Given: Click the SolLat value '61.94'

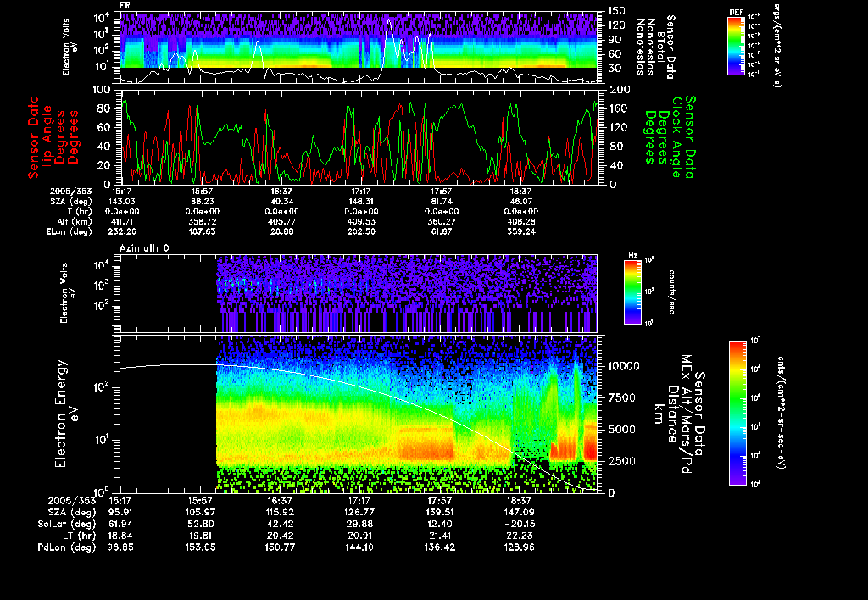Looking at the screenshot, I should (x=120, y=524).
